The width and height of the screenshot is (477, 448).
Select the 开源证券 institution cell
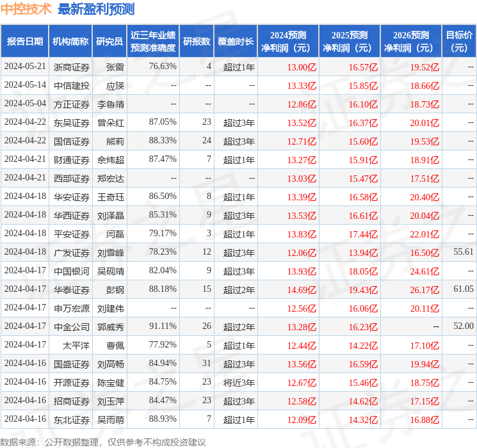[x=72, y=383]
